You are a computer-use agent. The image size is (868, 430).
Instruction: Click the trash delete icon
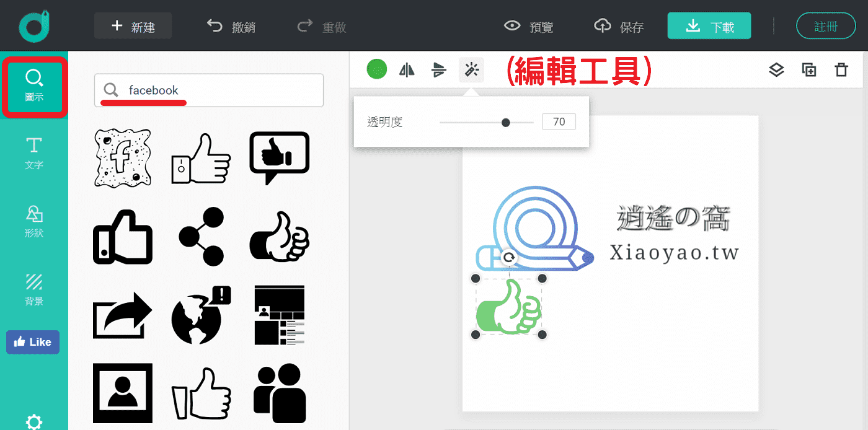[x=841, y=70]
